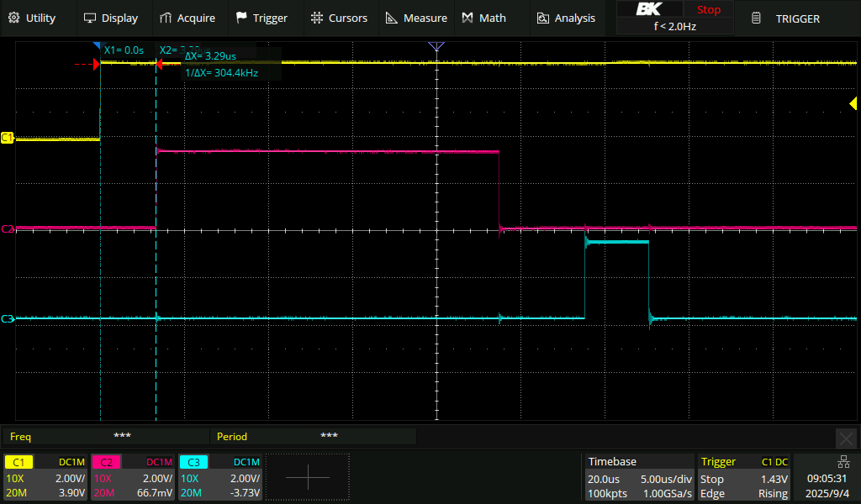The width and height of the screenshot is (861, 504).
Task: Click the Rising slope label
Action: [x=774, y=494]
